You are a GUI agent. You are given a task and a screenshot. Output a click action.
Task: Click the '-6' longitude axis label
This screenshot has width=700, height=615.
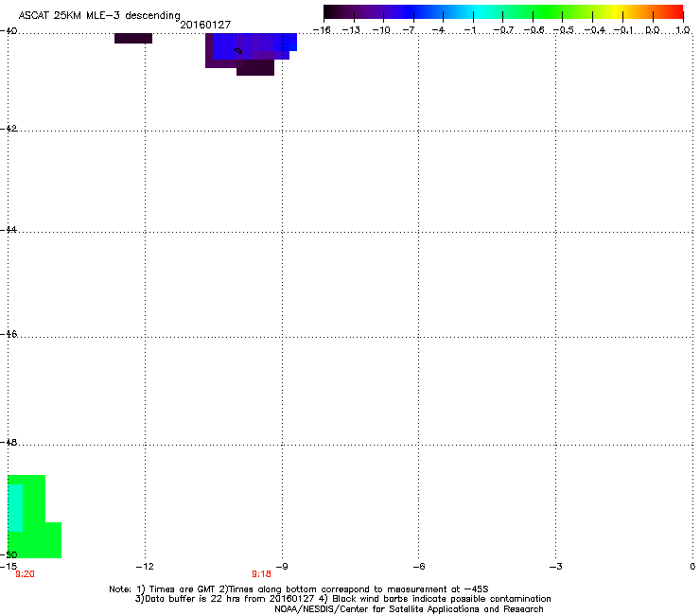pyautogui.click(x=418, y=567)
